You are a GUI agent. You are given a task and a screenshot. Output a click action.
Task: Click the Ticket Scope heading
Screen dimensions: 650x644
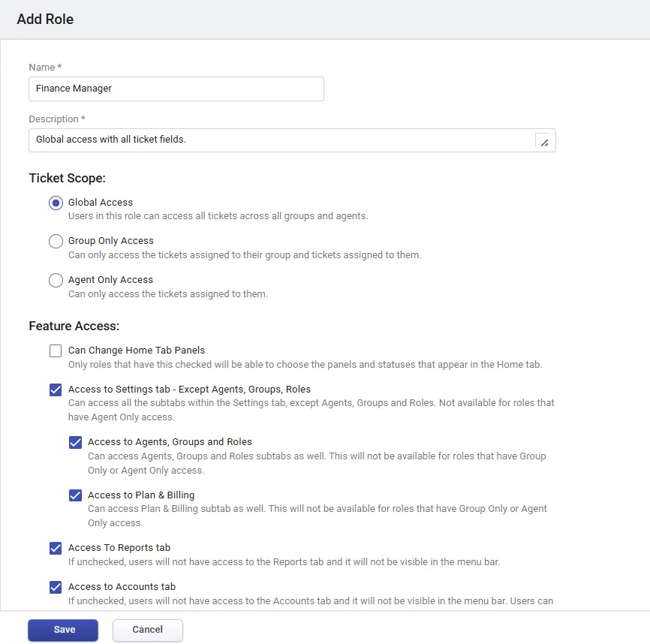[67, 178]
